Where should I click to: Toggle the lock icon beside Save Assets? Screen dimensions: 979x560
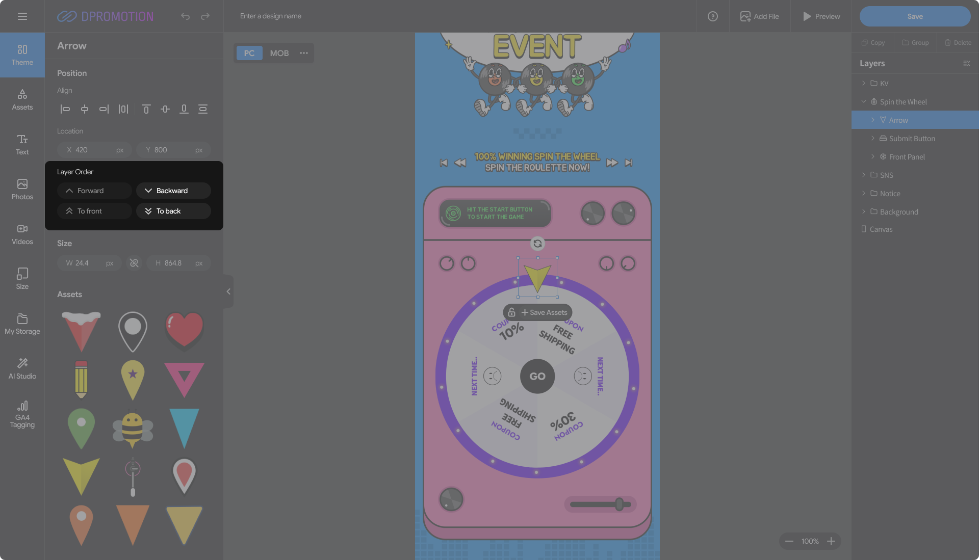(x=511, y=312)
